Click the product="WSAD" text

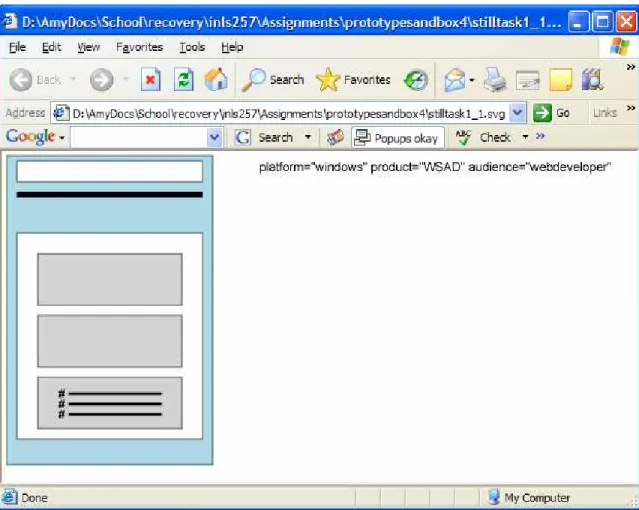[418, 167]
